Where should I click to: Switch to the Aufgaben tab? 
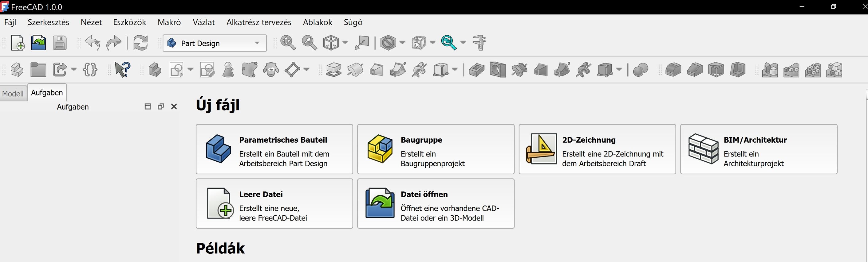coord(47,92)
